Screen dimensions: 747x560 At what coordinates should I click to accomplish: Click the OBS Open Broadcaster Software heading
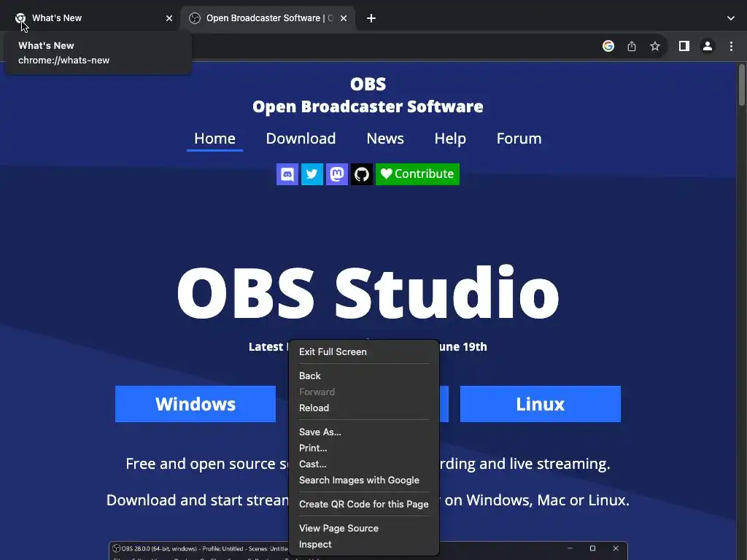[x=368, y=96]
